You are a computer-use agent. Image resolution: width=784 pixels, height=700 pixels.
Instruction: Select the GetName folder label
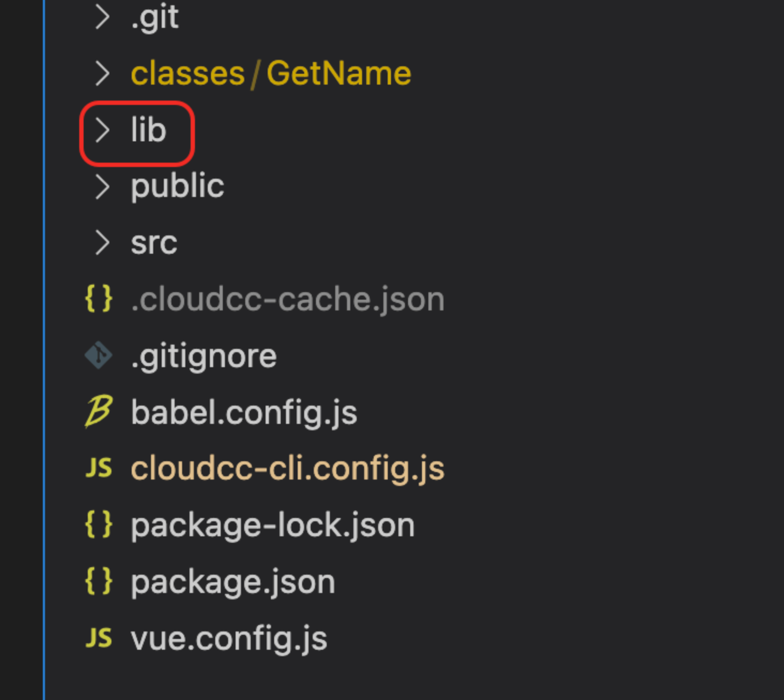pos(338,73)
